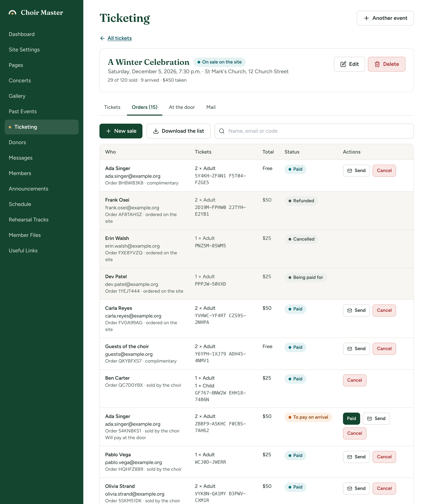Click envelope icon in Ada Singer complimentary row

pyautogui.click(x=350, y=171)
